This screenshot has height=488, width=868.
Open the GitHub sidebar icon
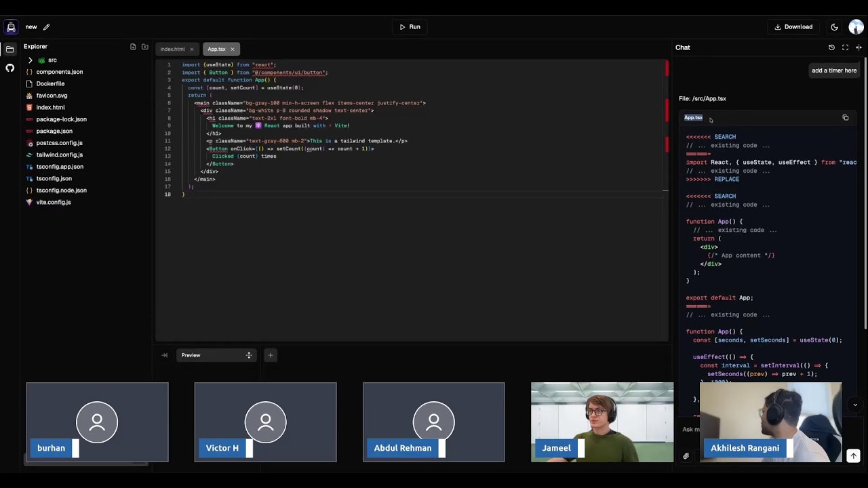(9, 68)
